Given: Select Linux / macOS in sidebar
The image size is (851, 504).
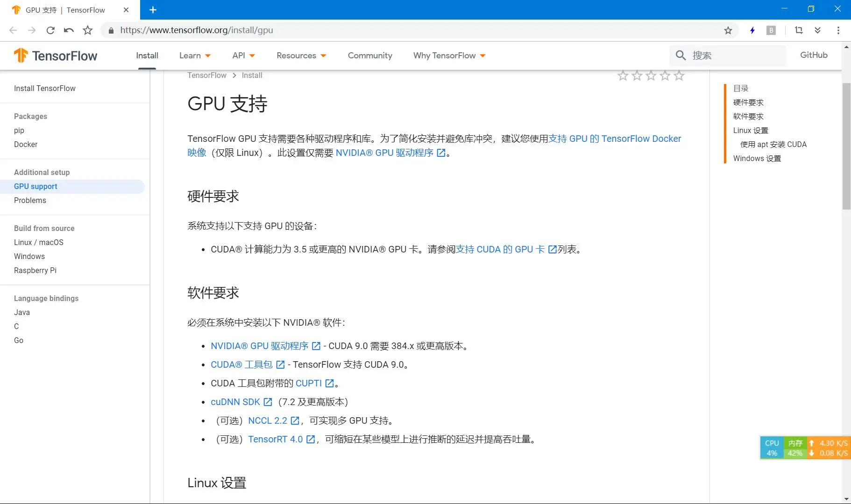Looking at the screenshot, I should 39,243.
